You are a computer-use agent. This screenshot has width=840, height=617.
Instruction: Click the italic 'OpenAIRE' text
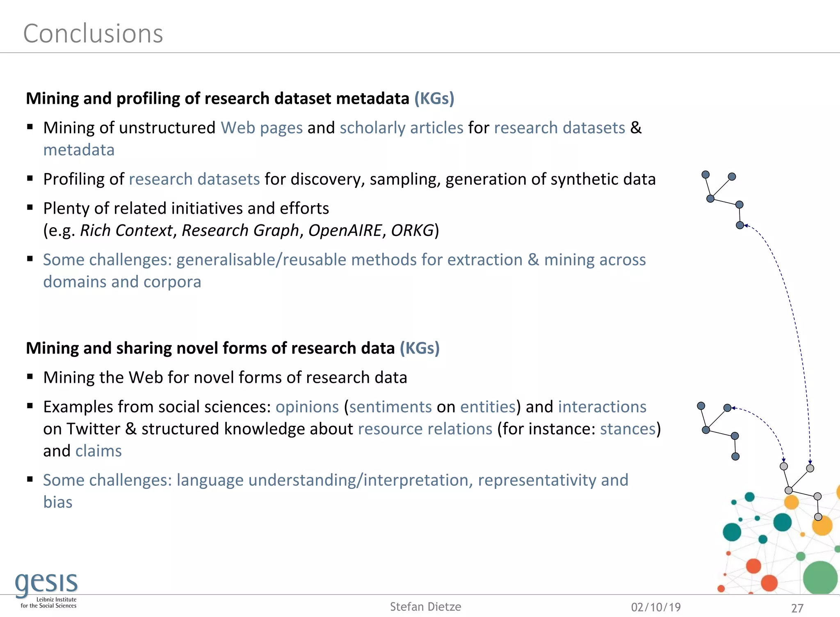pos(345,231)
